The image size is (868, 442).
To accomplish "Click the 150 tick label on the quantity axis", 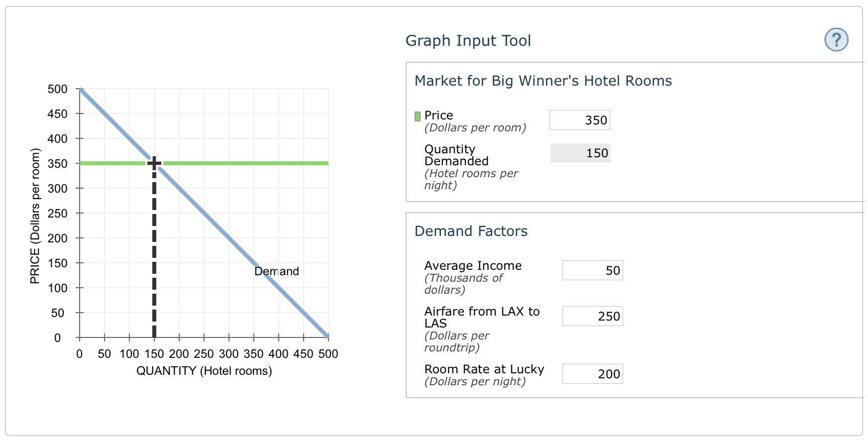I will 154,354.
